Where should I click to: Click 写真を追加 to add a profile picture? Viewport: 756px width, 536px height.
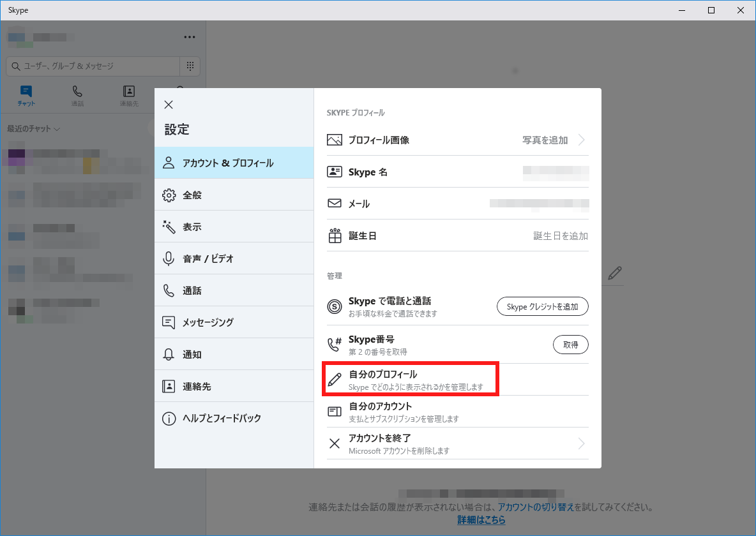click(x=545, y=140)
